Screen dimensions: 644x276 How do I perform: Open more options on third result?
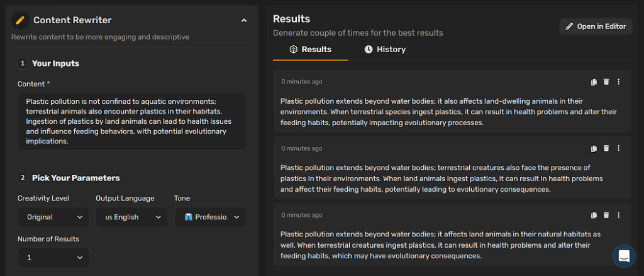click(x=619, y=215)
